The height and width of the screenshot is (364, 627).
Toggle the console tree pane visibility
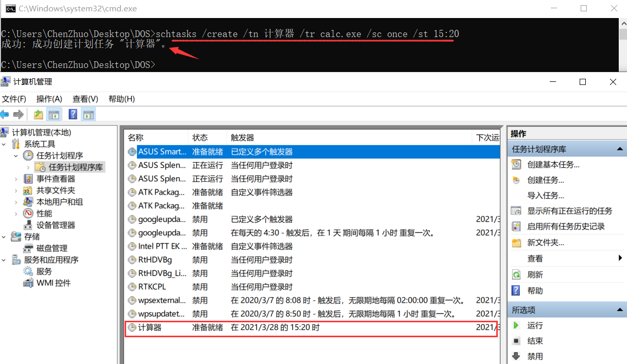[54, 114]
